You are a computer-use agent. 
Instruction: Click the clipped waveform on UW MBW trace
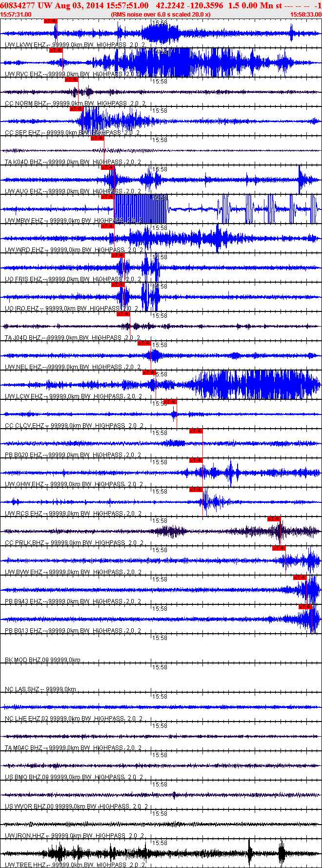(x=141, y=209)
